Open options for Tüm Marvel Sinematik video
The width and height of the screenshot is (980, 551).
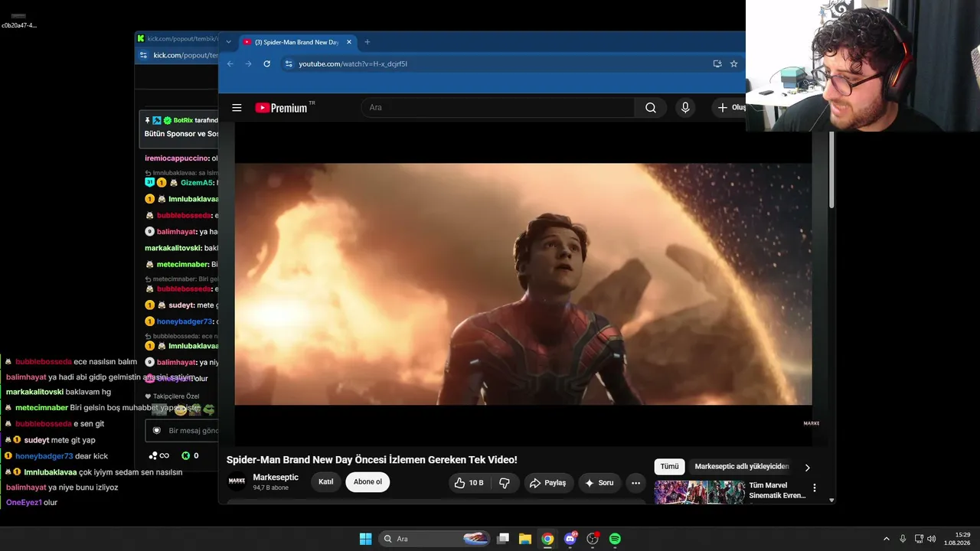pyautogui.click(x=815, y=487)
